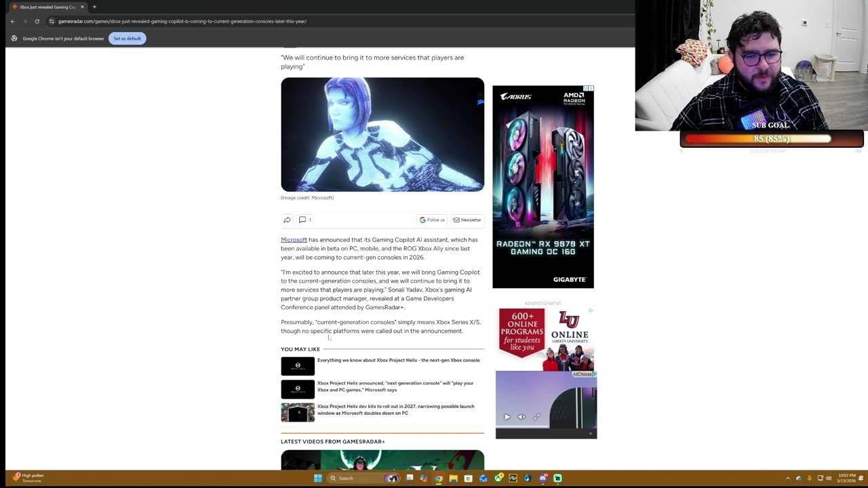The image size is (868, 488).
Task: Click the browser forward arrow
Action: [x=25, y=21]
